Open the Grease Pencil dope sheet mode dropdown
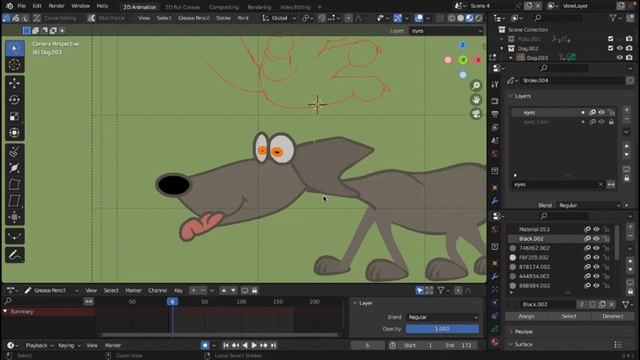640x360 pixels. 51,291
